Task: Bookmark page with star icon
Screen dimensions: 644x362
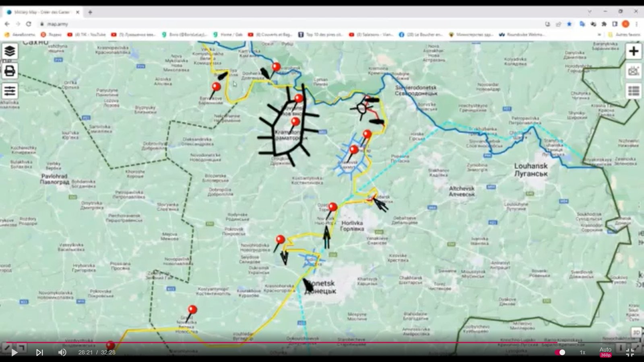Action: [569, 24]
